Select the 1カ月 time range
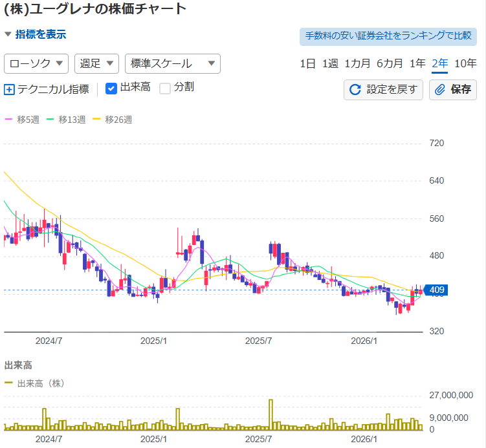 [x=357, y=63]
